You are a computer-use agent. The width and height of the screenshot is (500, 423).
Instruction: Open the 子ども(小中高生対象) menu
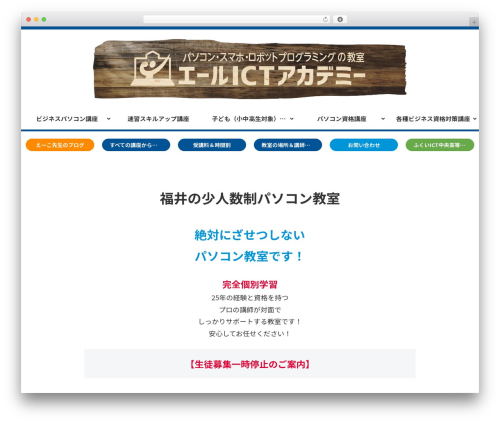coord(249,119)
